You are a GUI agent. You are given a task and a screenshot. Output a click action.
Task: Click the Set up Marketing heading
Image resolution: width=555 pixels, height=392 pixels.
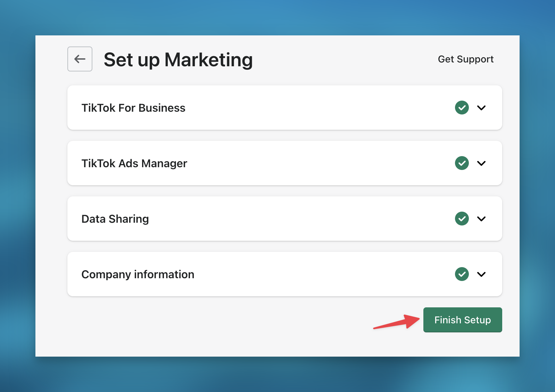click(178, 60)
